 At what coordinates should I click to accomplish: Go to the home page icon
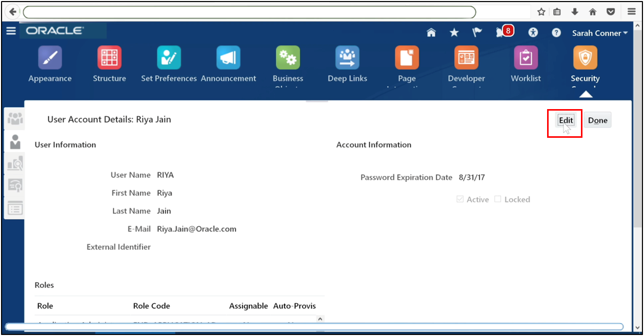coord(431,32)
